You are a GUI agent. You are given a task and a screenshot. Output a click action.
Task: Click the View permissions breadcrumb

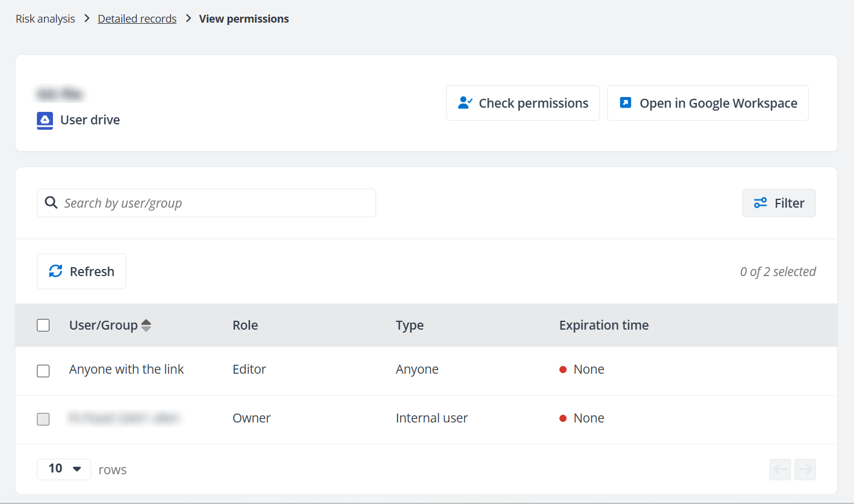[244, 19]
